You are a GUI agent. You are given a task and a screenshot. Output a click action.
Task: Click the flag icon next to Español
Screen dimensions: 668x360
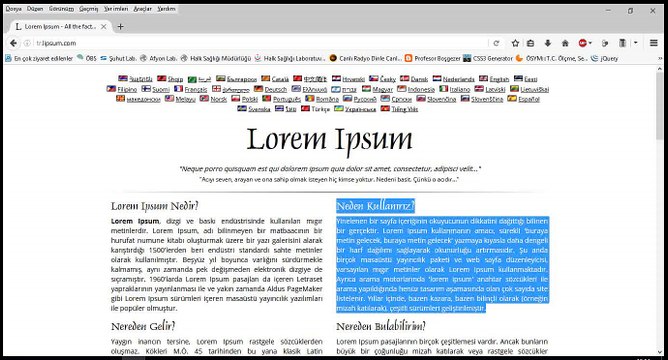point(512,98)
